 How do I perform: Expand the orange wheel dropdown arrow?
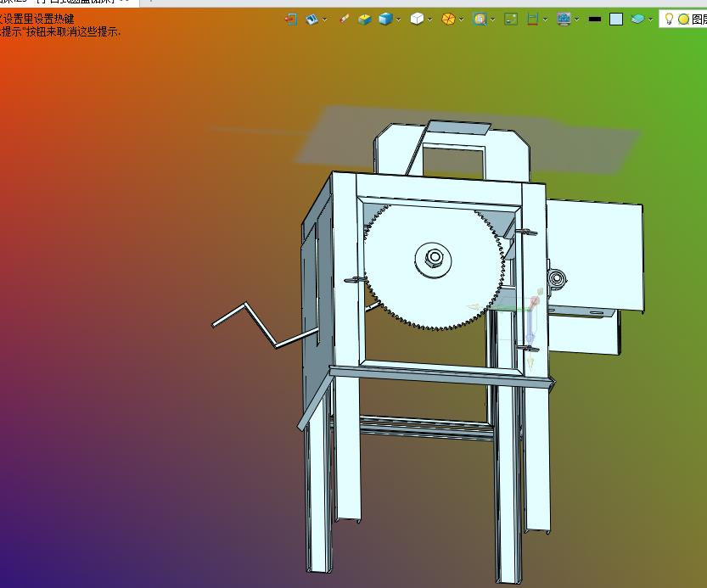[461, 20]
